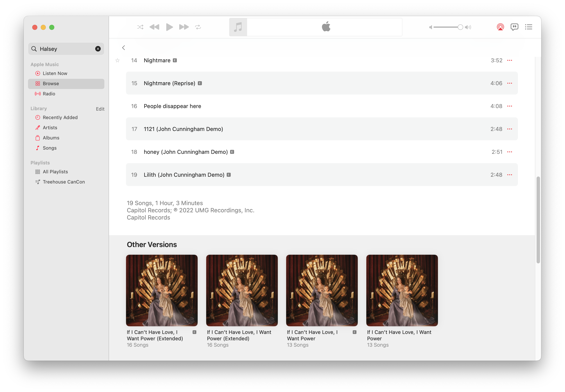The image size is (565, 392).
Task: Open AirPlay output options
Action: pyautogui.click(x=500, y=27)
